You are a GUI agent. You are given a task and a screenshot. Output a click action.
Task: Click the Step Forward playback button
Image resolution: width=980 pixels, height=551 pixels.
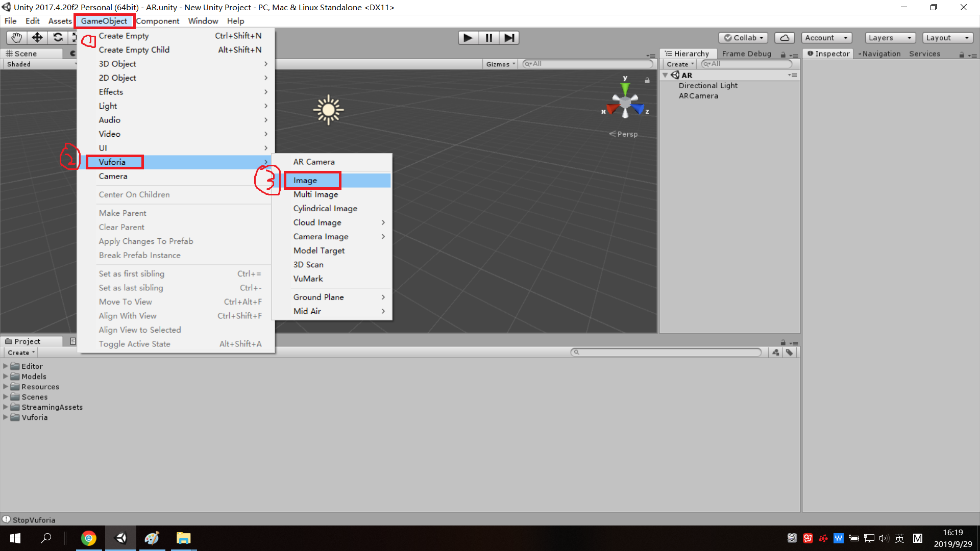tap(509, 37)
